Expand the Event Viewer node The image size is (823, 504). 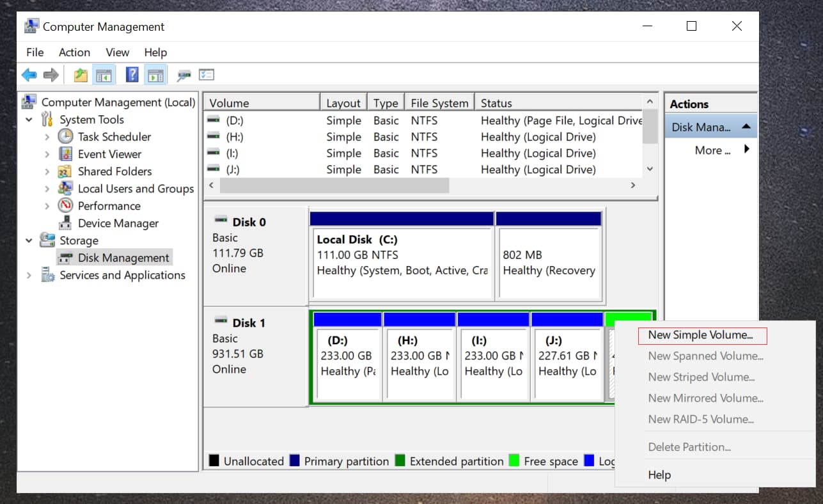pos(47,154)
